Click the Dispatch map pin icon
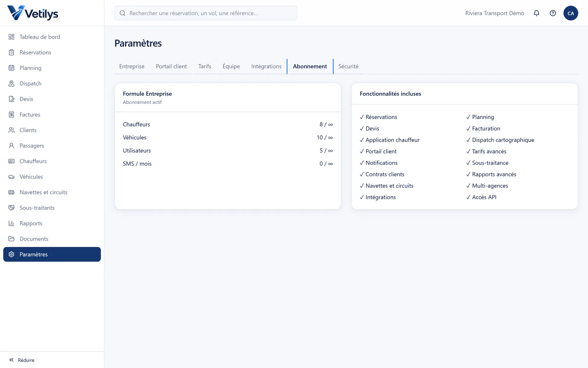This screenshot has height=368, width=588. tap(11, 84)
